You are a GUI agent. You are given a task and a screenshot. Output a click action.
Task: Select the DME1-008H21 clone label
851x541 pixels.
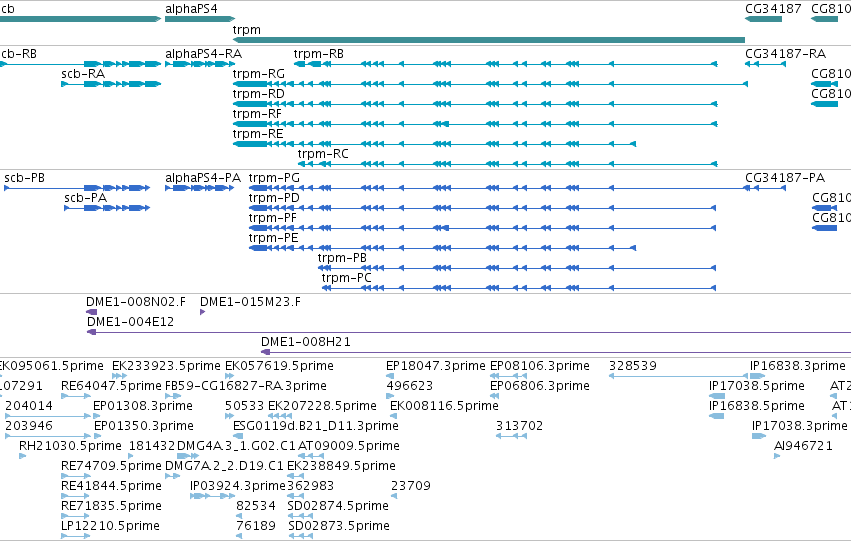[306, 342]
